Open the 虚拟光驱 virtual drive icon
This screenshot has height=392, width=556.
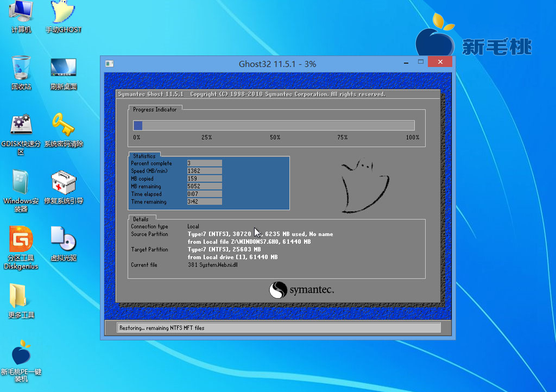pyautogui.click(x=64, y=244)
